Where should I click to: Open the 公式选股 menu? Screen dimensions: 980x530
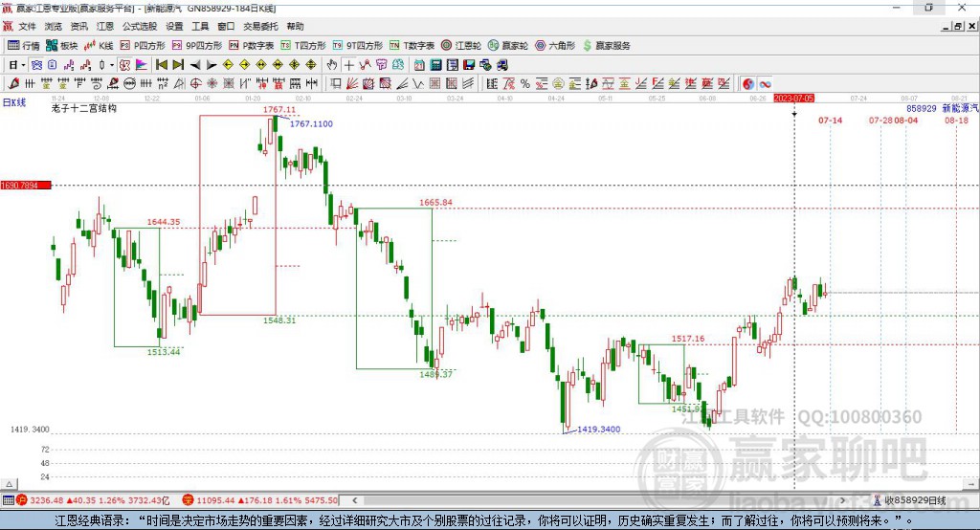pyautogui.click(x=139, y=27)
